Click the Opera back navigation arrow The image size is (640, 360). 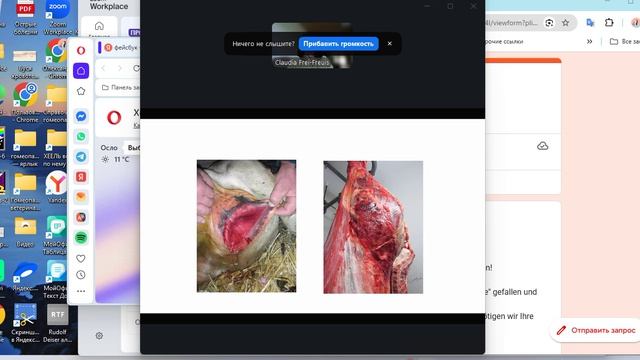coord(103,68)
